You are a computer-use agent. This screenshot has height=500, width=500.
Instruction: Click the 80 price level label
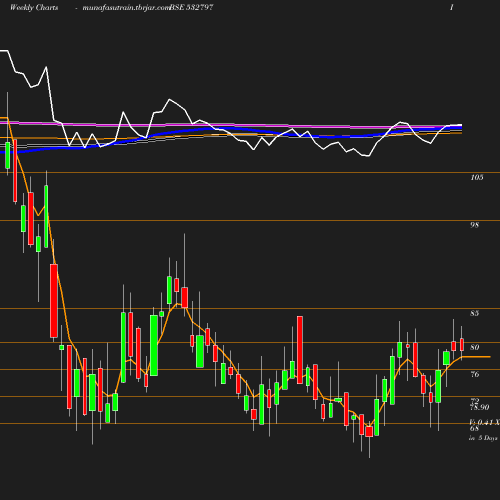(x=474, y=347)
